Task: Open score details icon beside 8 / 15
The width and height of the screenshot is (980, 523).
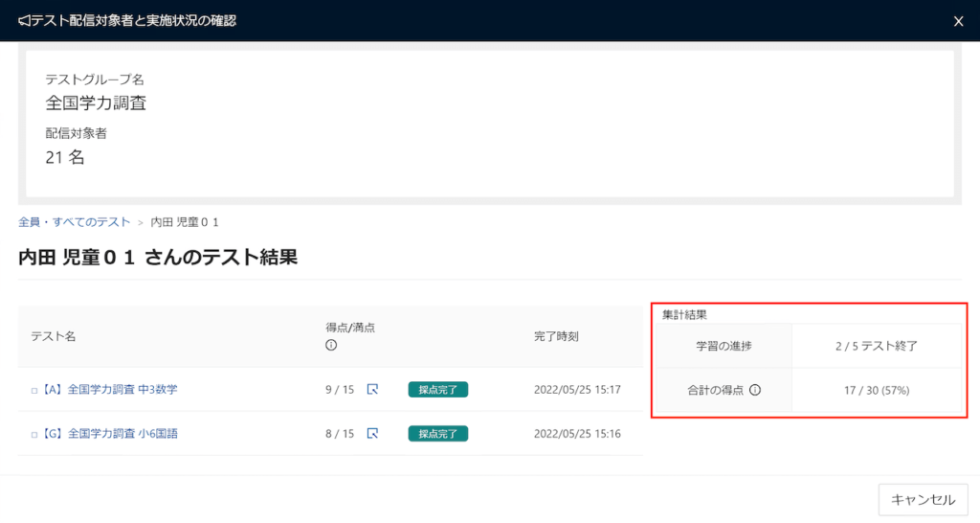Action: point(372,433)
